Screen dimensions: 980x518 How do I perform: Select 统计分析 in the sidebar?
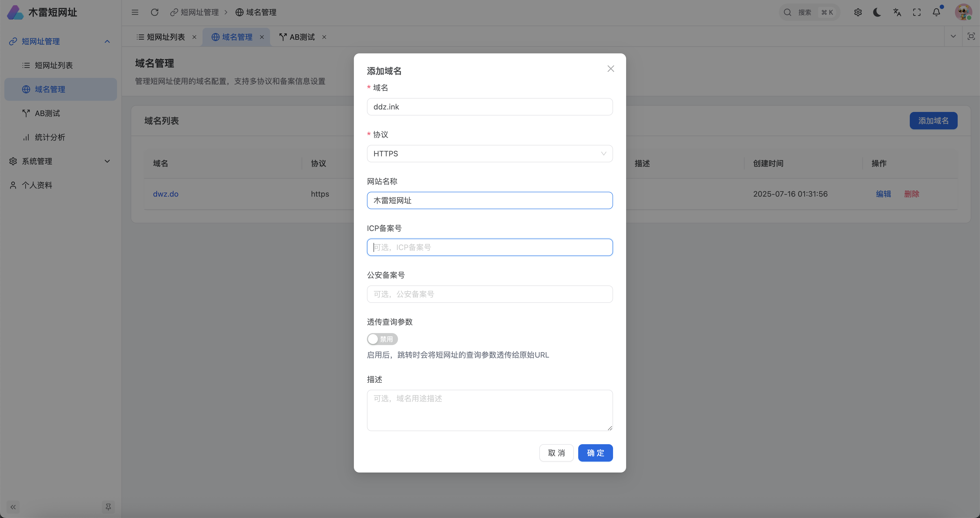[x=50, y=137]
